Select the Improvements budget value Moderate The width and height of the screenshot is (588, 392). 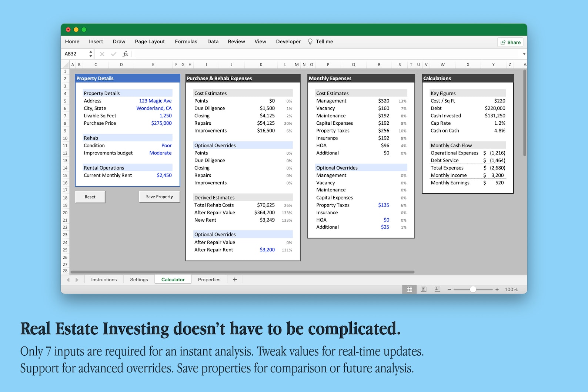click(x=160, y=153)
